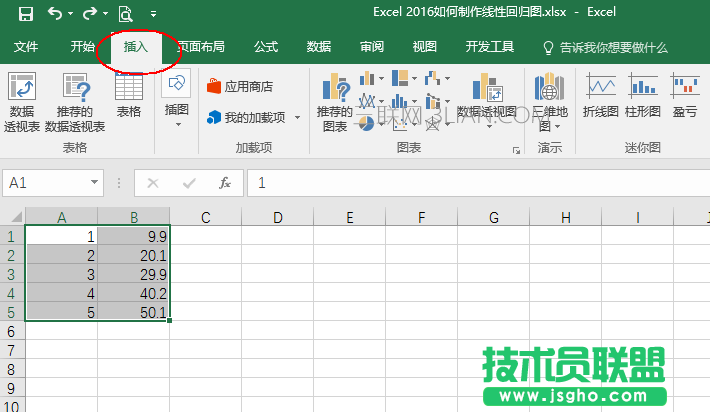The height and width of the screenshot is (412, 710).
Task: Insert a PivotChart (数据透视图)
Action: [487, 96]
